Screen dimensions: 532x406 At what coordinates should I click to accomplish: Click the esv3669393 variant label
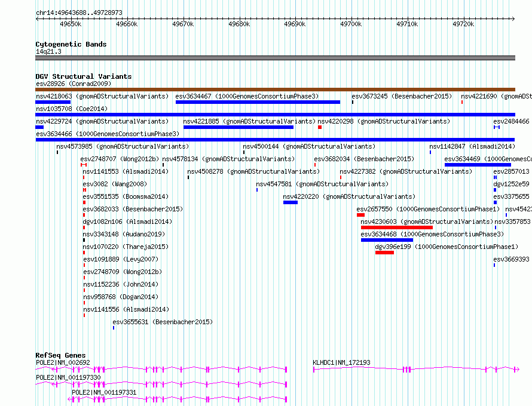coord(511,259)
